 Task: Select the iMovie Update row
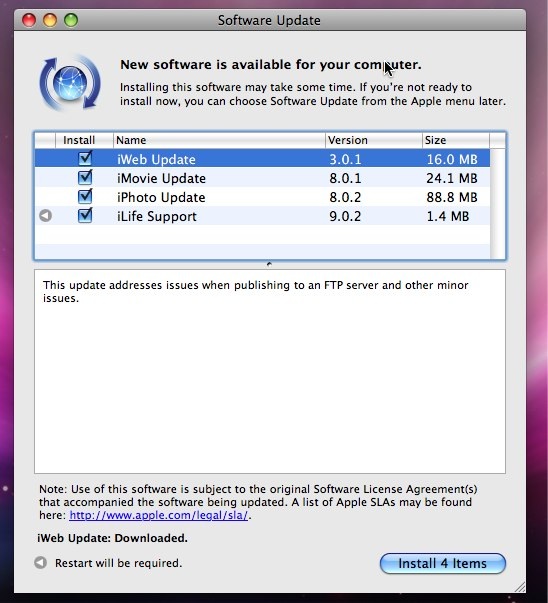tap(262, 178)
